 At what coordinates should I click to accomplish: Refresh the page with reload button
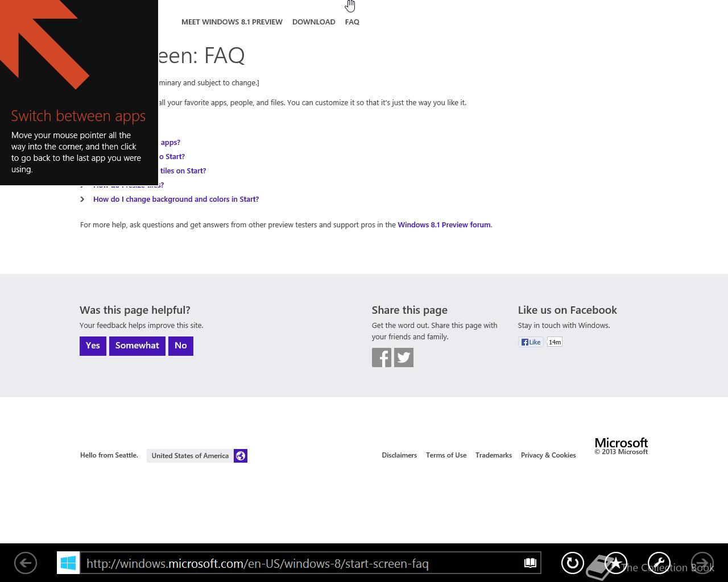point(573,563)
